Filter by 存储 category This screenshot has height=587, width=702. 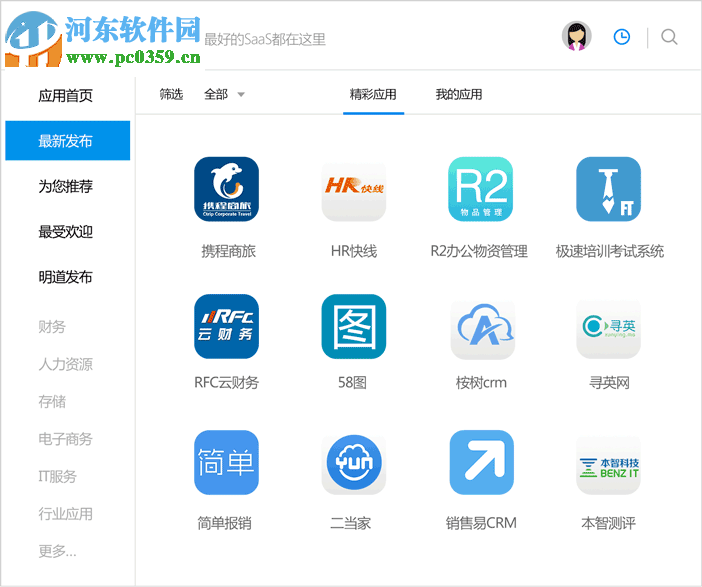[x=52, y=402]
